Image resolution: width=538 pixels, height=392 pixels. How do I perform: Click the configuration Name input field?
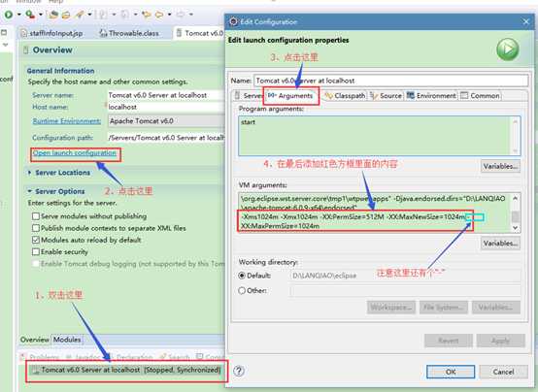390,81
